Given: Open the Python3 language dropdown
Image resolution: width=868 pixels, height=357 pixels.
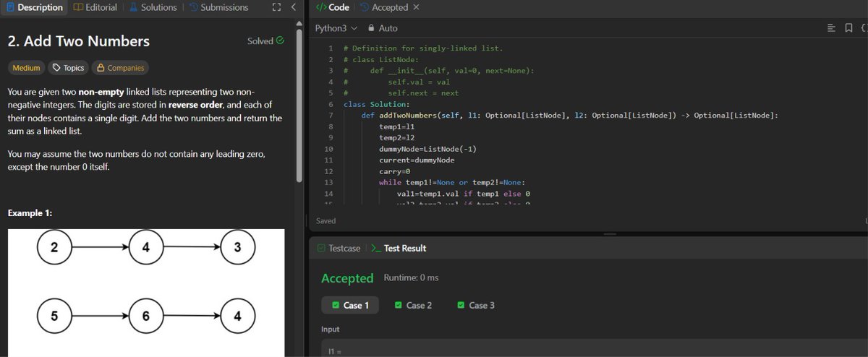Looking at the screenshot, I should pos(336,28).
